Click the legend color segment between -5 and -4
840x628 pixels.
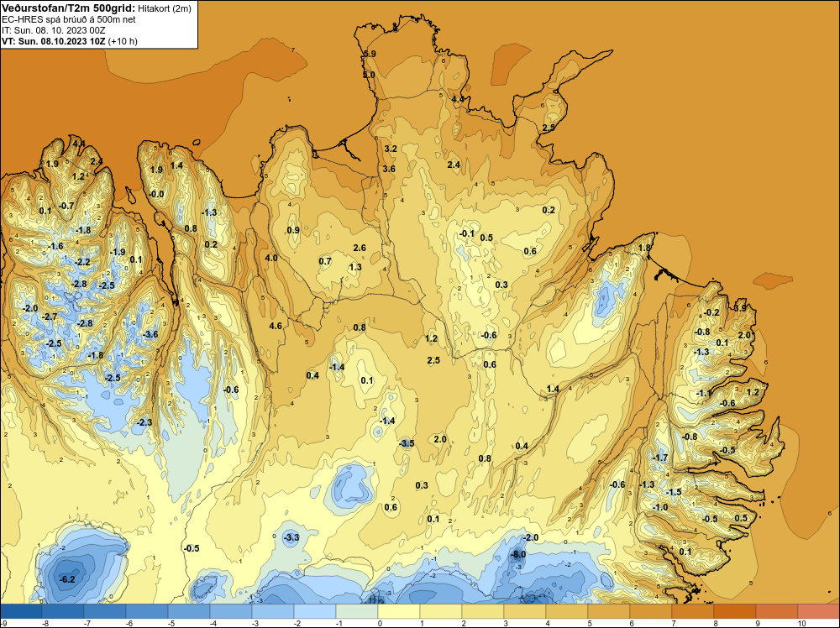tap(188, 611)
